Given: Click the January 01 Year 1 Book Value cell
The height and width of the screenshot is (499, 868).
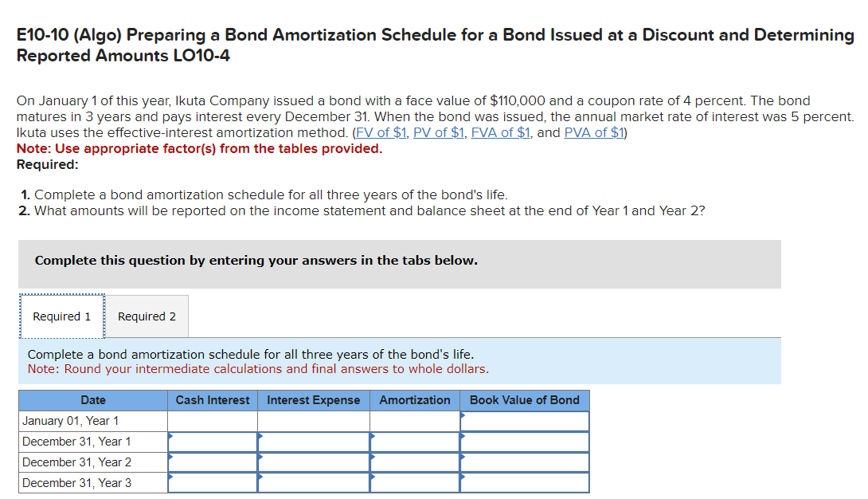Looking at the screenshot, I should click(524, 421).
